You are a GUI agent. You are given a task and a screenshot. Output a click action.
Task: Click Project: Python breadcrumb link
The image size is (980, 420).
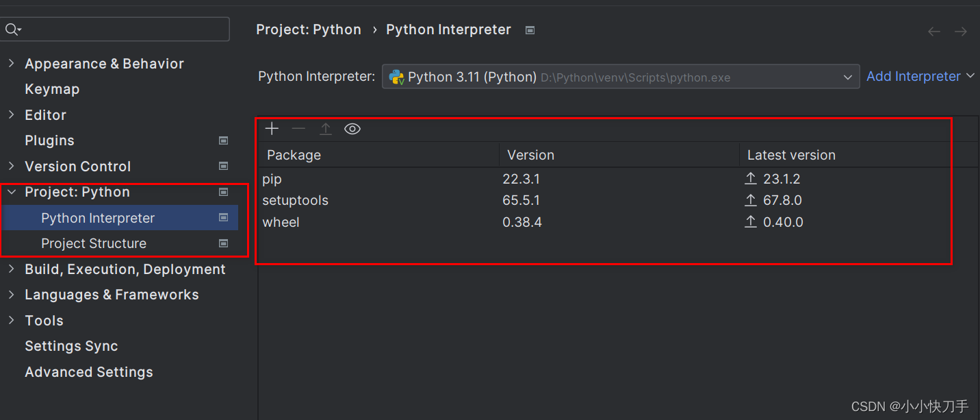(x=309, y=30)
